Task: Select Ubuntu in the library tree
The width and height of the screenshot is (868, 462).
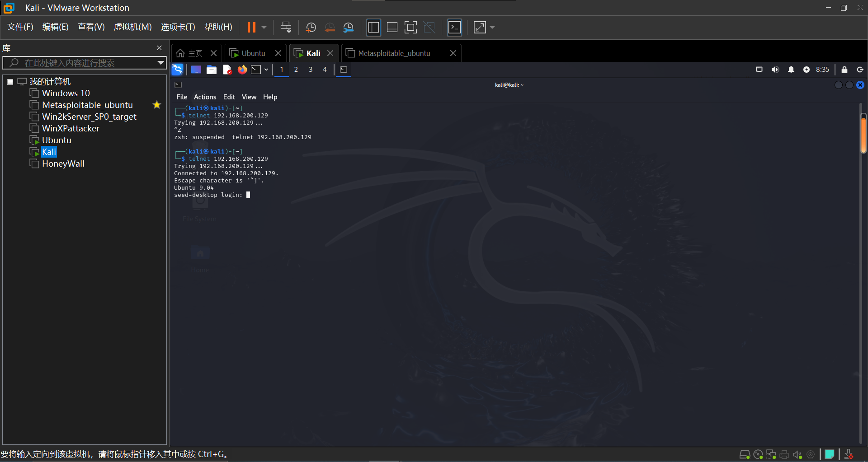Action: (57, 140)
